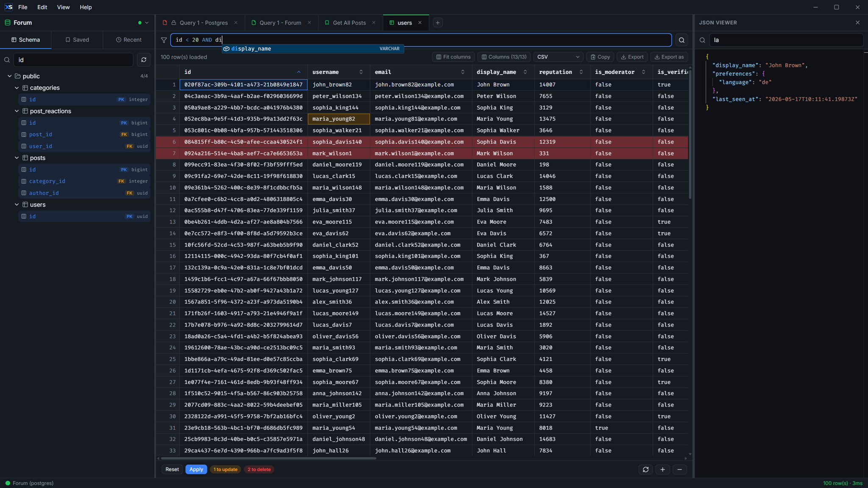Click the refresh schema icon beside search
Image resolution: width=868 pixels, height=488 pixels.
(144, 60)
